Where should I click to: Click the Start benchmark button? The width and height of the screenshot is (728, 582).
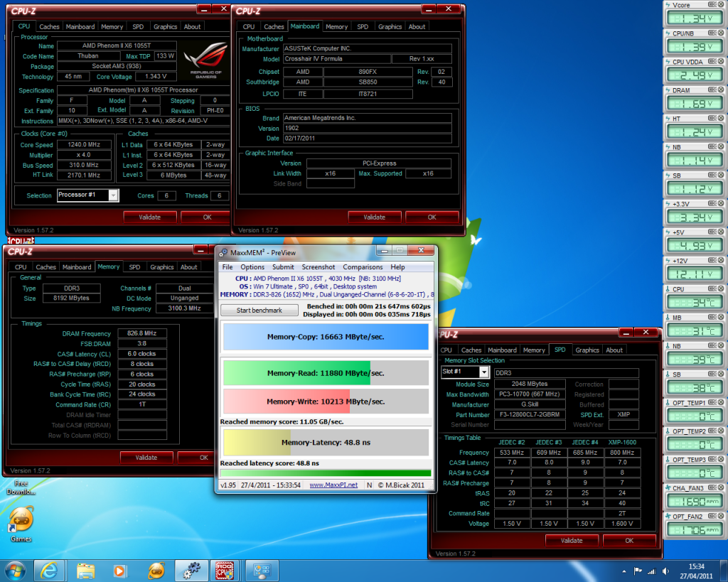259,310
